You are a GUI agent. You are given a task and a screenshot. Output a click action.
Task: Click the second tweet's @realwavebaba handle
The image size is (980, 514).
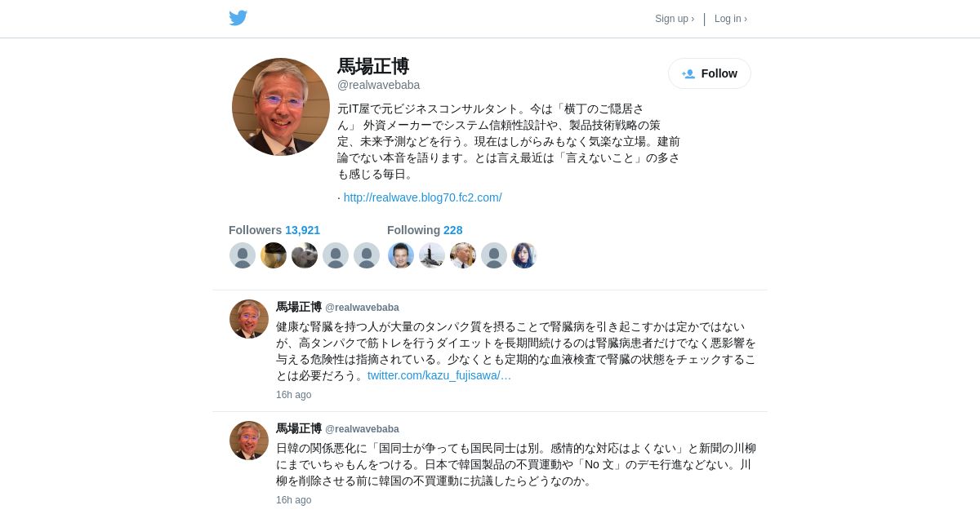pyautogui.click(x=362, y=429)
